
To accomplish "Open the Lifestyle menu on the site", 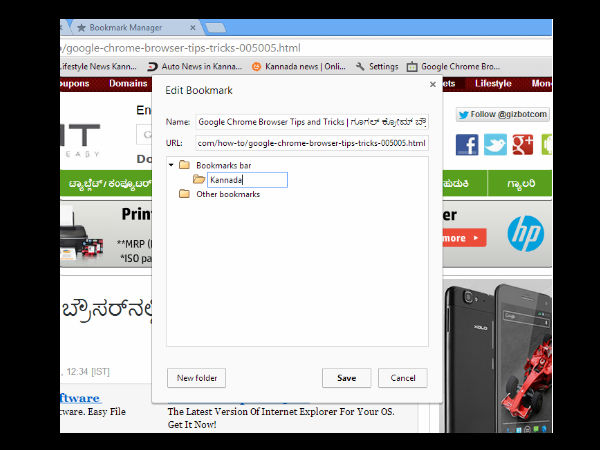I will [x=492, y=84].
